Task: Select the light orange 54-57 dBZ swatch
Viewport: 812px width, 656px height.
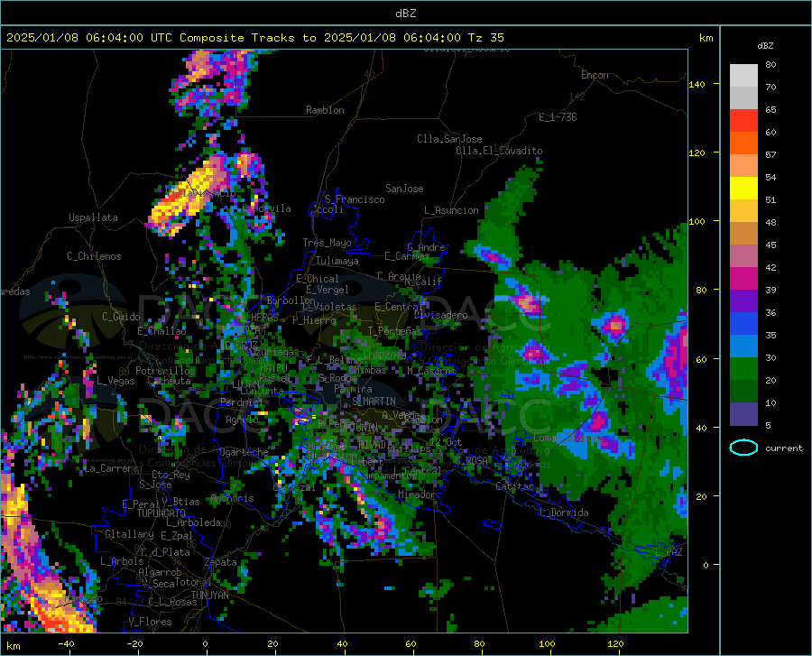Action: [743, 166]
